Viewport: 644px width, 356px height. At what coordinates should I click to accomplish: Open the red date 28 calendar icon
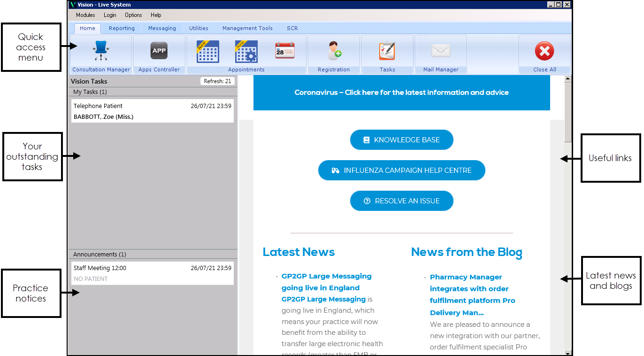[x=285, y=50]
